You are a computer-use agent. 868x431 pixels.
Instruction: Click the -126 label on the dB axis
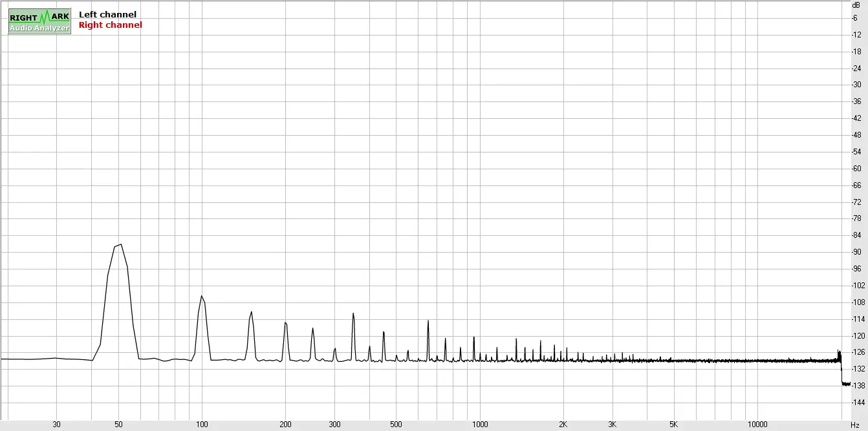856,352
